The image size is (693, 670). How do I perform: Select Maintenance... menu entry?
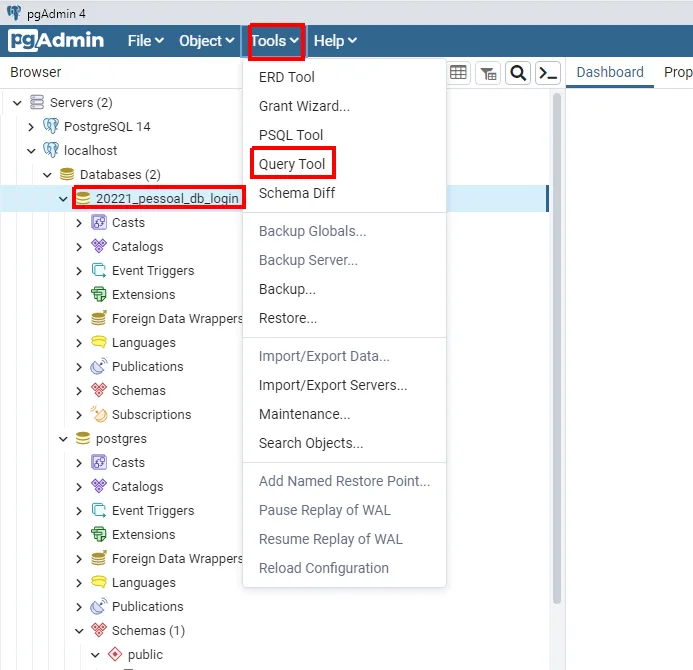[304, 414]
